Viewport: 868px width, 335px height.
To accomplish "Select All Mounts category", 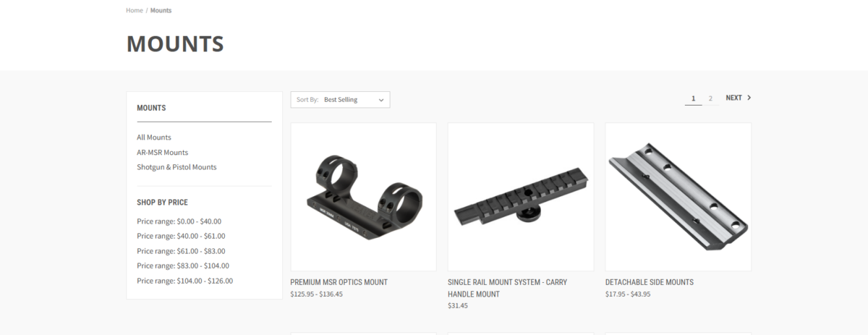I will (x=154, y=137).
